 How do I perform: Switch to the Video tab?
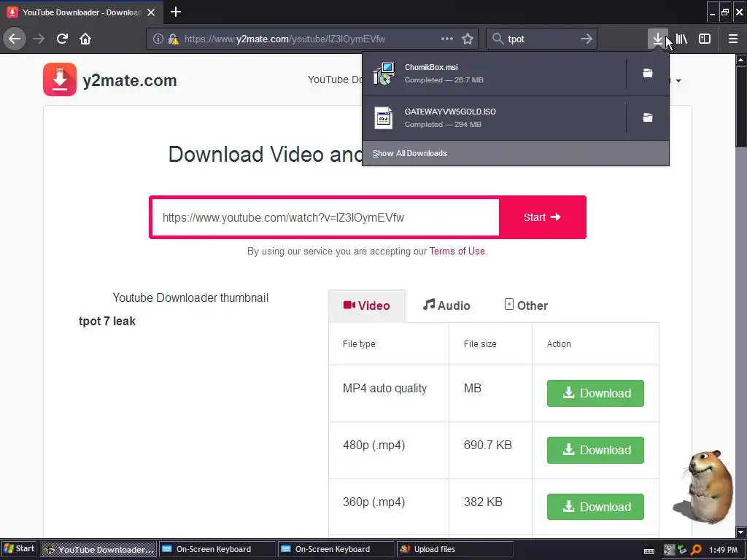(x=367, y=306)
